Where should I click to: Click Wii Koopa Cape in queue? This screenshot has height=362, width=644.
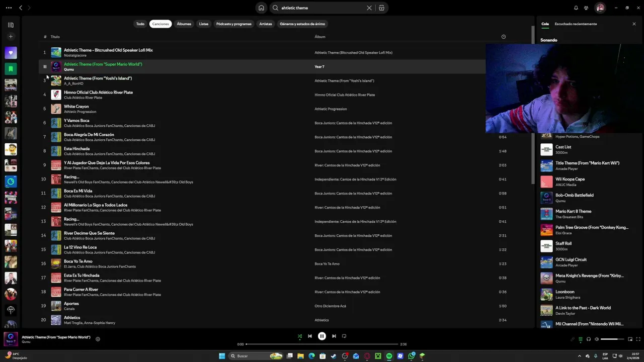point(585,182)
